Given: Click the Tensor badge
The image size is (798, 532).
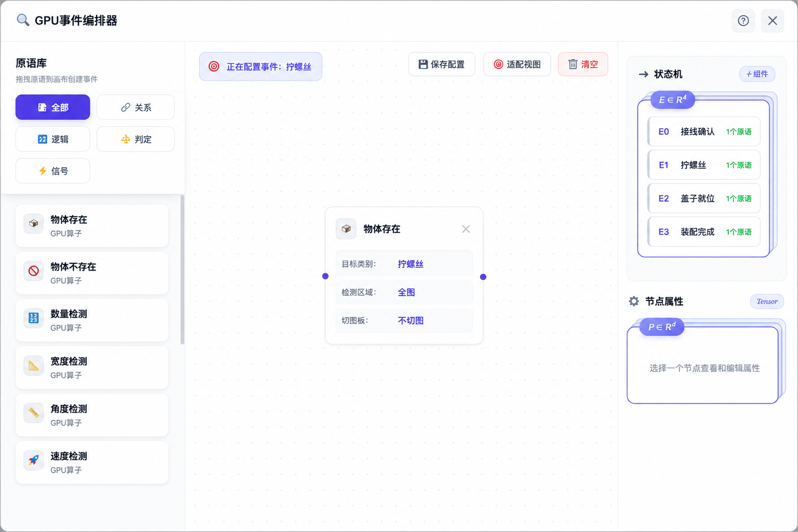Looking at the screenshot, I should (x=767, y=301).
